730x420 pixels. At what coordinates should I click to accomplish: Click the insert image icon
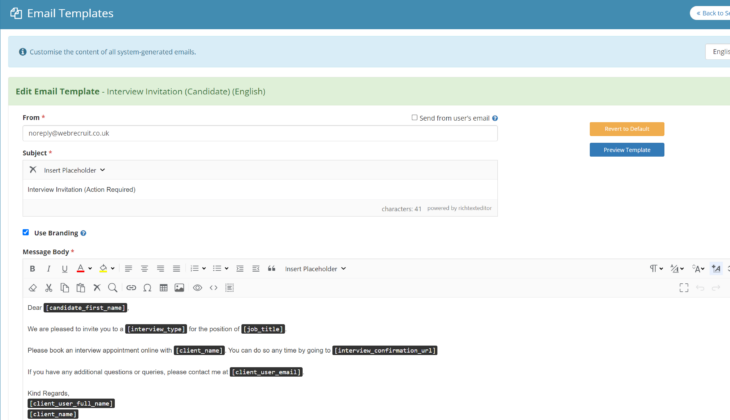(x=180, y=288)
